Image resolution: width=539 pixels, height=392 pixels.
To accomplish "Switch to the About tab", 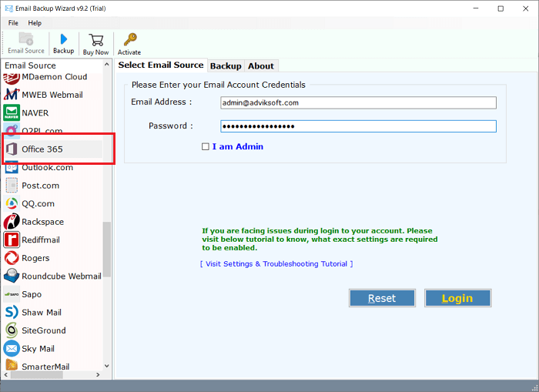I will 261,66.
